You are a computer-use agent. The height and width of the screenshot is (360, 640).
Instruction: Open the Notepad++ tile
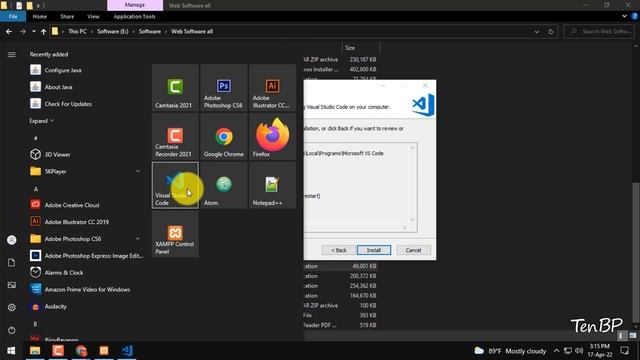tap(272, 185)
